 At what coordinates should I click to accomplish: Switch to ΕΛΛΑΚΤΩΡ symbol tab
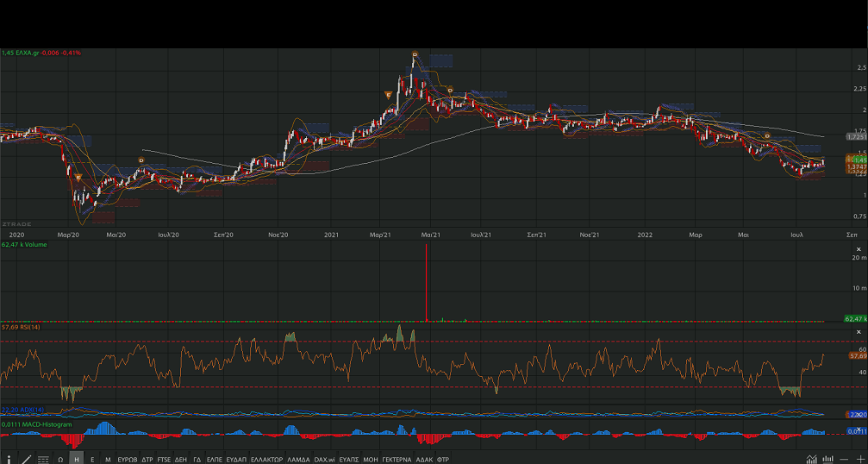point(266,460)
